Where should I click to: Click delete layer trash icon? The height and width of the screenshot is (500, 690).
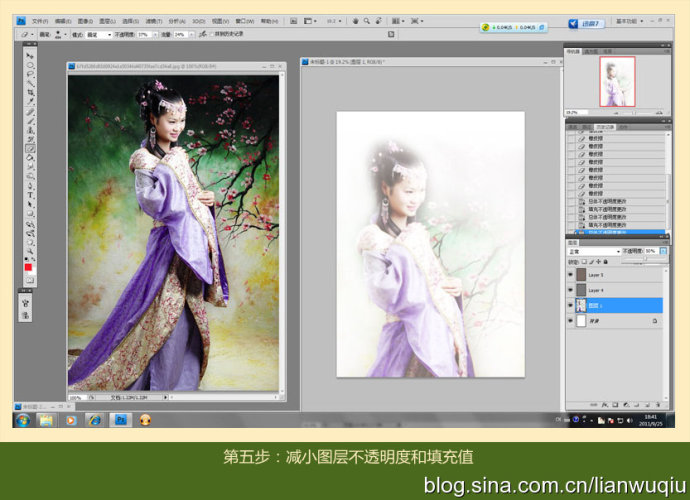tap(658, 404)
